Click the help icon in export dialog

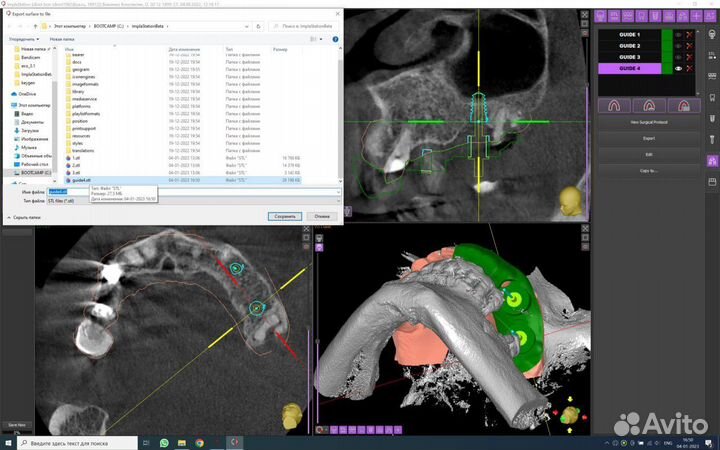[337, 39]
